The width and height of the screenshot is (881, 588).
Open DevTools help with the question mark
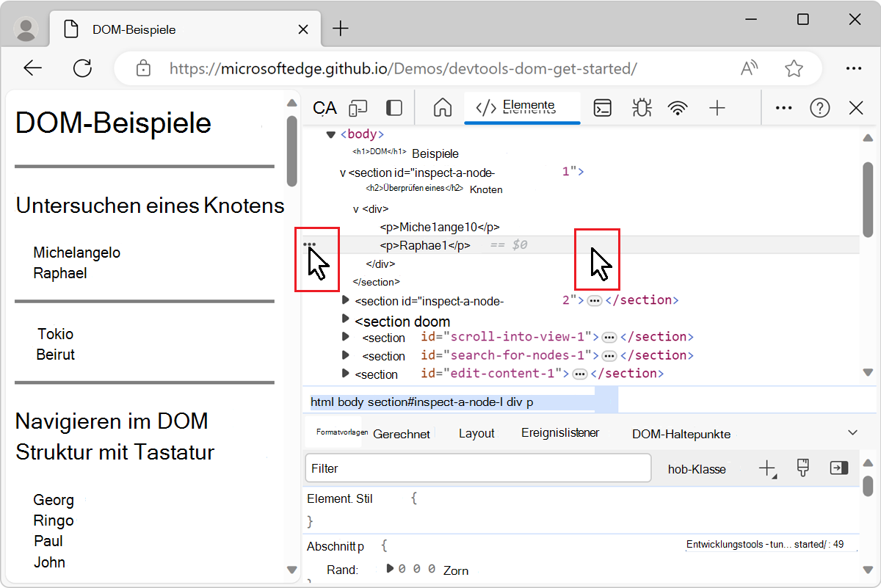pos(819,107)
